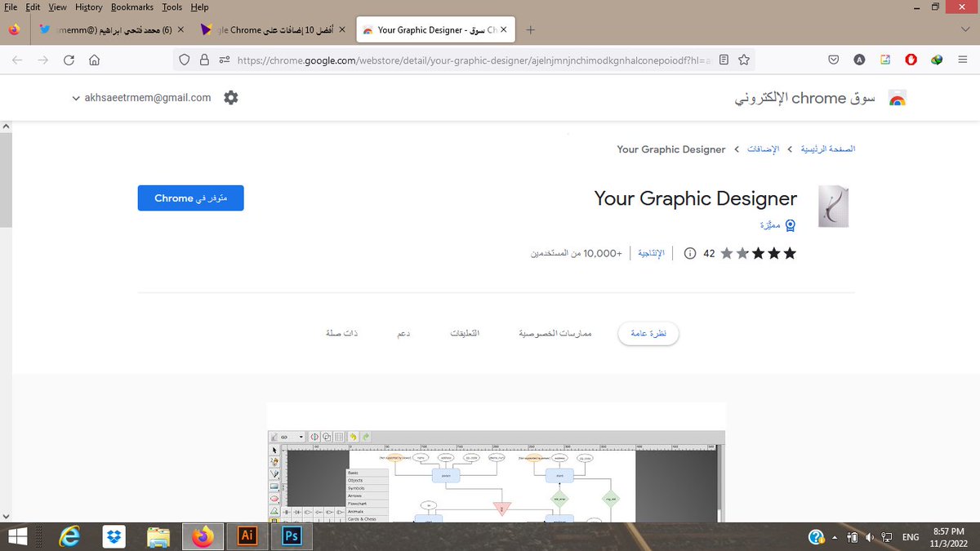This screenshot has width=980, height=551.
Task: Open the Bookmarks menu
Action: tap(132, 7)
